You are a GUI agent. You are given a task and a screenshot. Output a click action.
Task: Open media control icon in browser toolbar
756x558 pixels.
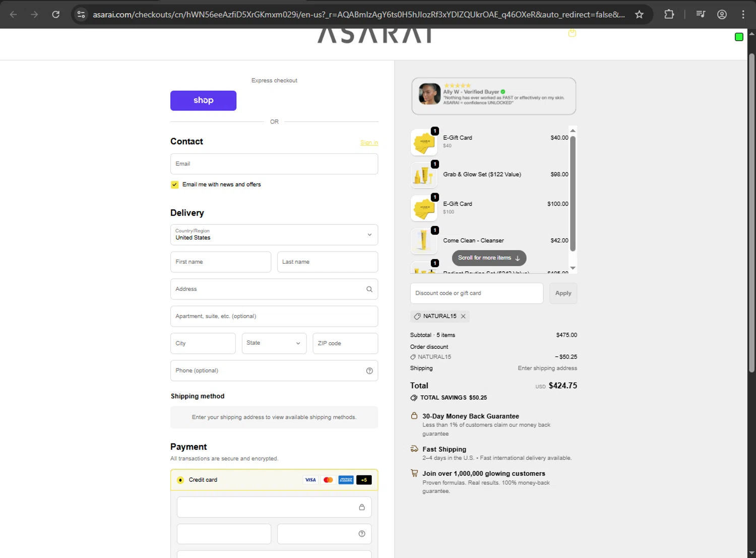pos(701,14)
